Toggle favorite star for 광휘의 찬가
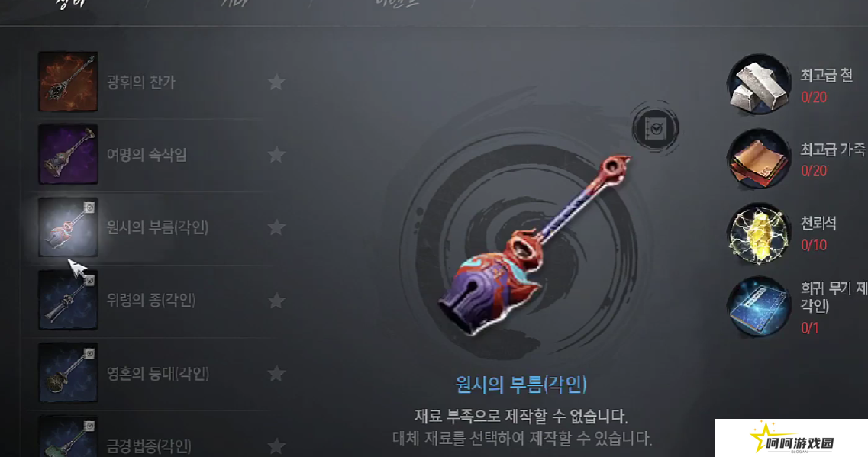Screen dimensions: 868x457 [x=276, y=82]
